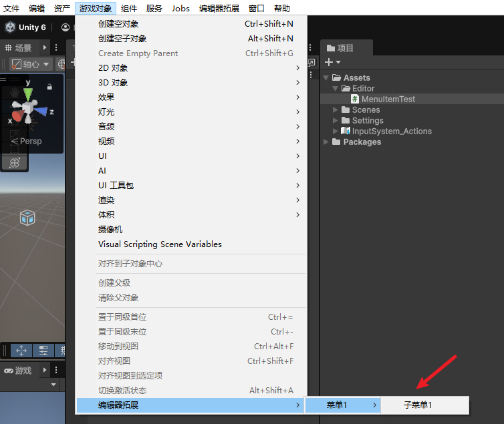Viewport: 504px width, 424px height.
Task: Open the UI submenu
Action: click(x=192, y=156)
